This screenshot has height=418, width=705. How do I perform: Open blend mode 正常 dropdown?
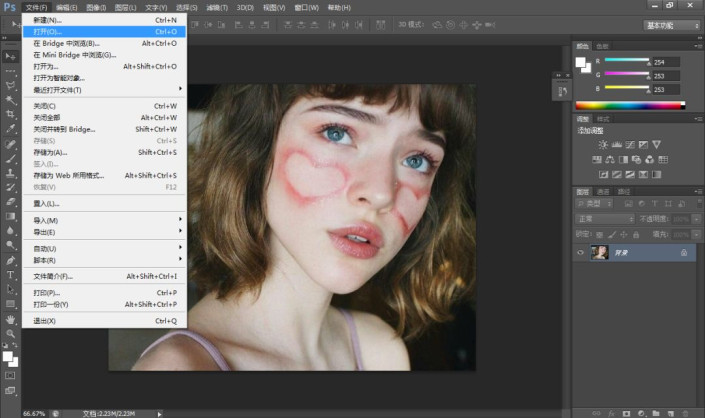point(605,219)
